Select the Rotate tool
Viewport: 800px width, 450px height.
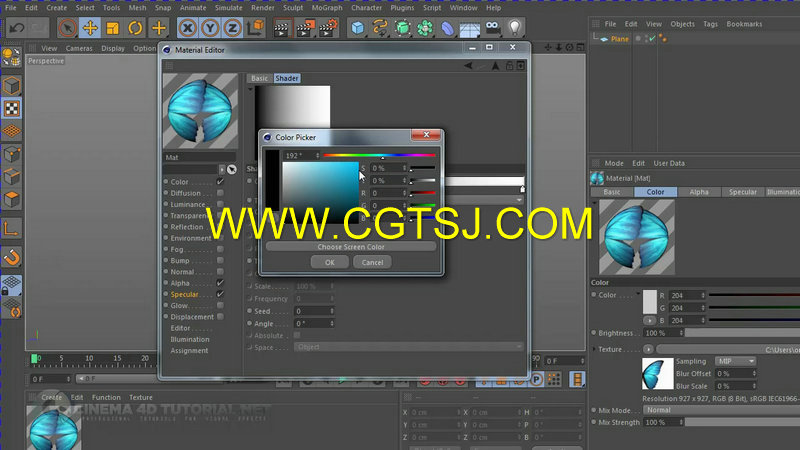pyautogui.click(x=135, y=28)
